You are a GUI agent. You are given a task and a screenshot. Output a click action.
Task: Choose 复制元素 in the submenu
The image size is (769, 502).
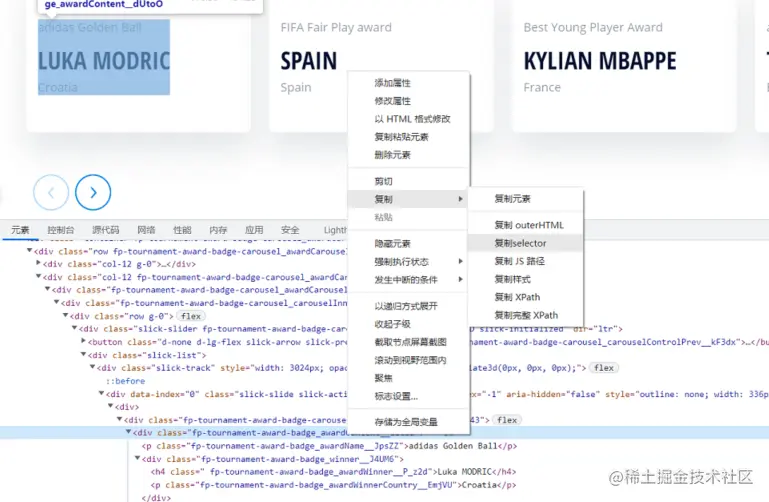coord(526,199)
